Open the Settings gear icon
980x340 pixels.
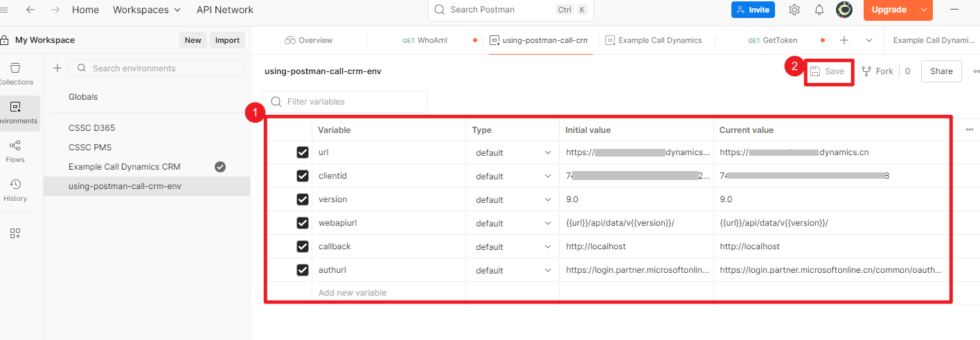794,10
